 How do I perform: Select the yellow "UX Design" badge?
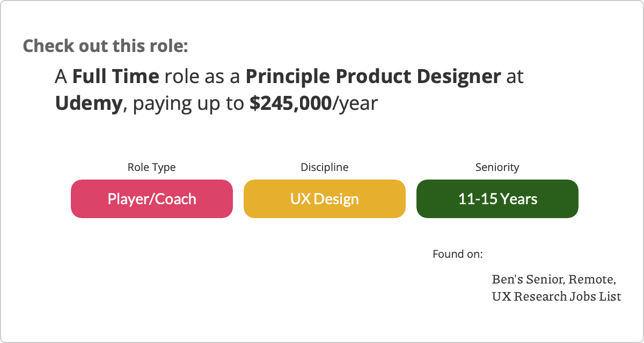click(324, 199)
